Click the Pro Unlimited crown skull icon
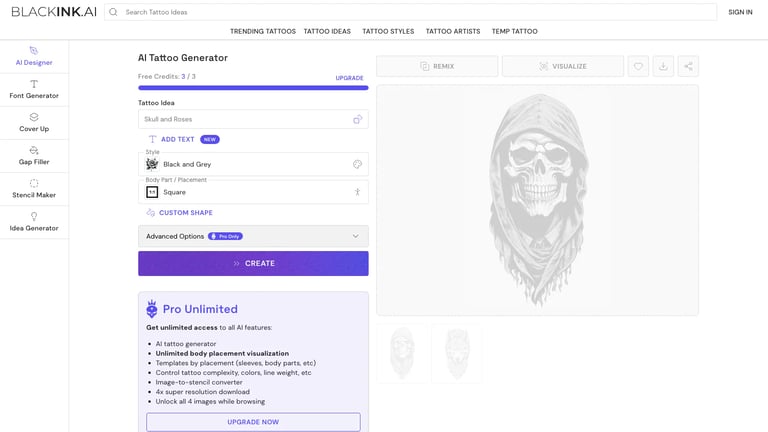The height and width of the screenshot is (432, 768). [152, 309]
